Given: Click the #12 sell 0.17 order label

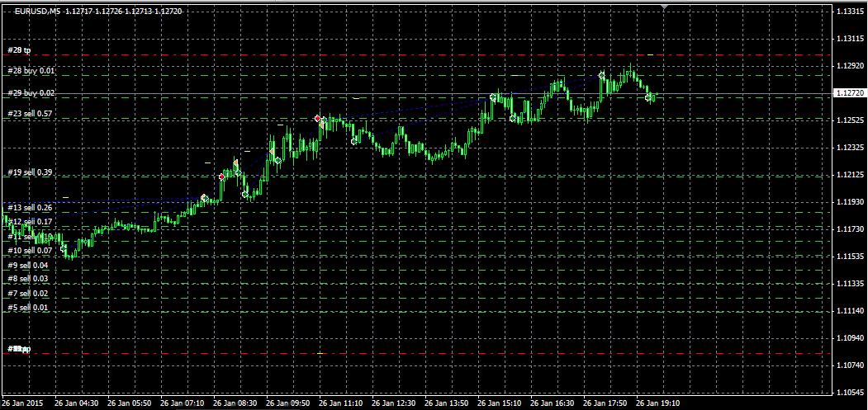Looking at the screenshot, I should click(x=30, y=222).
